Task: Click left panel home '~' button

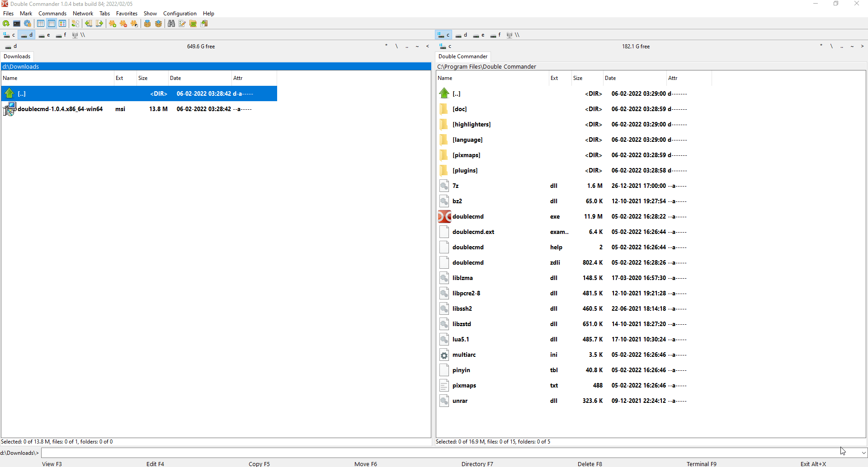Action: 417,46
